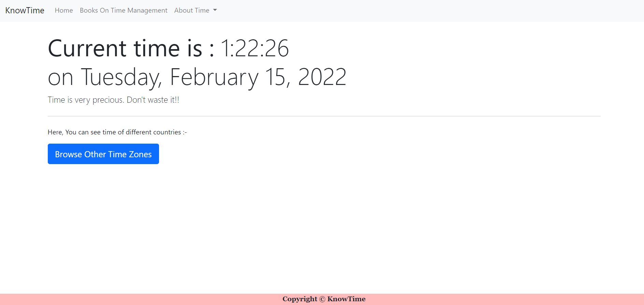Click Browse Other Time Zones
This screenshot has height=305, width=644.
pos(103,154)
